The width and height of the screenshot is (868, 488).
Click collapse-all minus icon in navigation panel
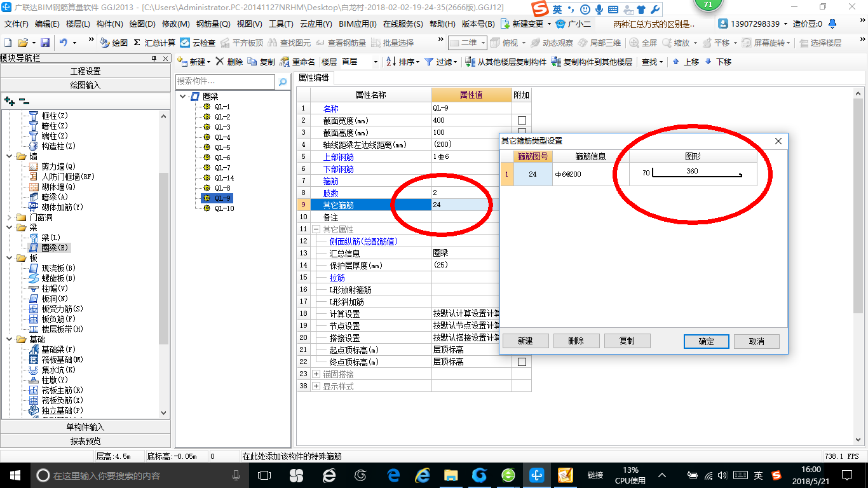tap(24, 100)
